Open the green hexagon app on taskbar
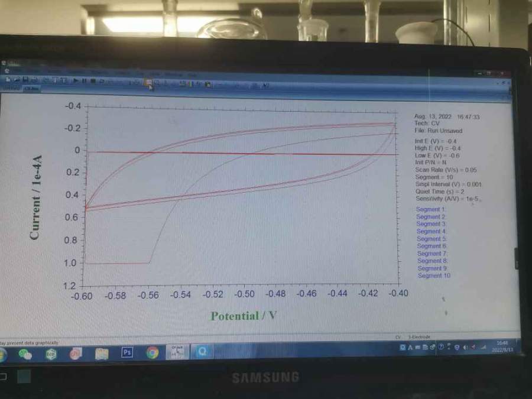Screen dimensions: 532x399 (51, 354)
